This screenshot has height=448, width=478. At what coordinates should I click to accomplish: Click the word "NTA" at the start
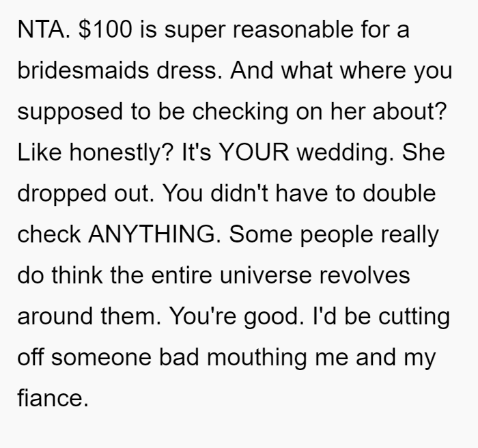(42, 29)
